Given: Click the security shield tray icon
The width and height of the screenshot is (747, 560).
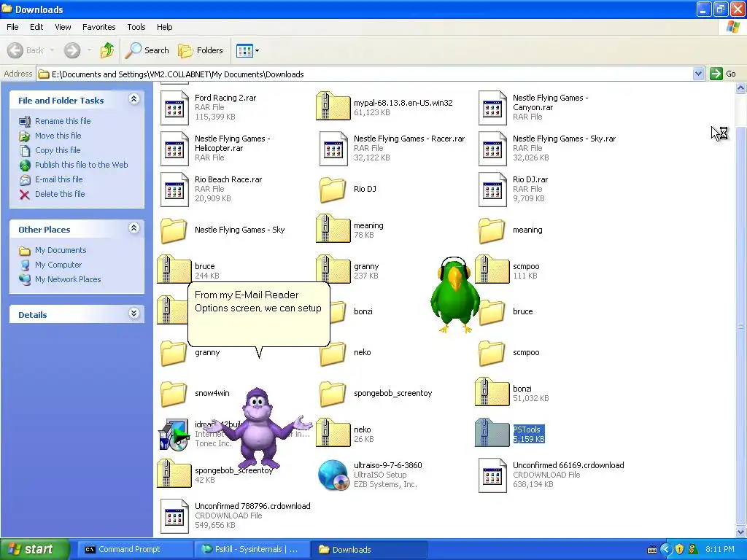Looking at the screenshot, I should tap(679, 550).
